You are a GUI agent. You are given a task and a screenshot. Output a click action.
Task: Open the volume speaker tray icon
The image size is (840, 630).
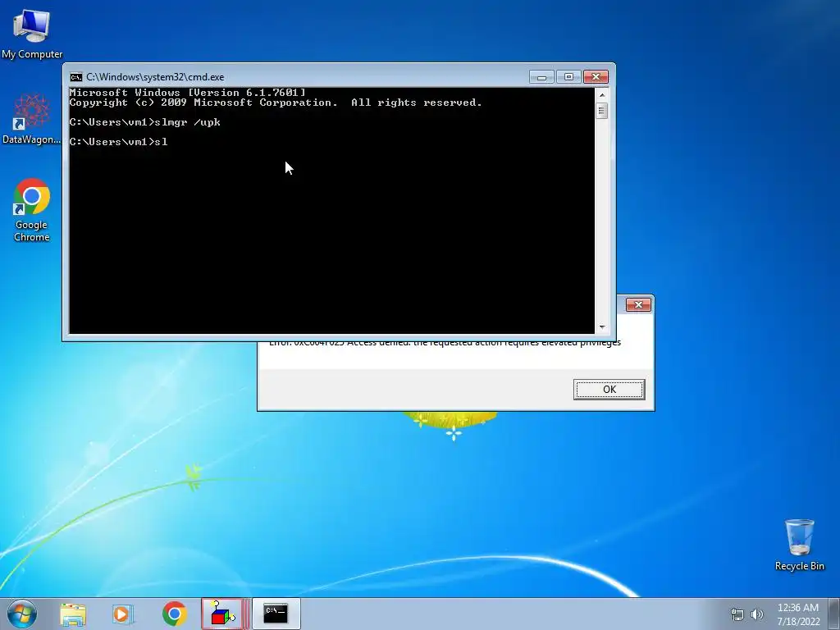756,614
